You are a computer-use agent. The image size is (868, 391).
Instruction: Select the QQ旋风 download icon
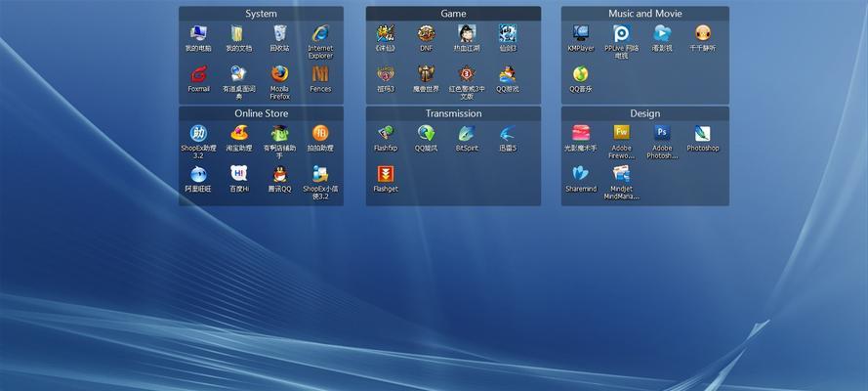pos(427,134)
